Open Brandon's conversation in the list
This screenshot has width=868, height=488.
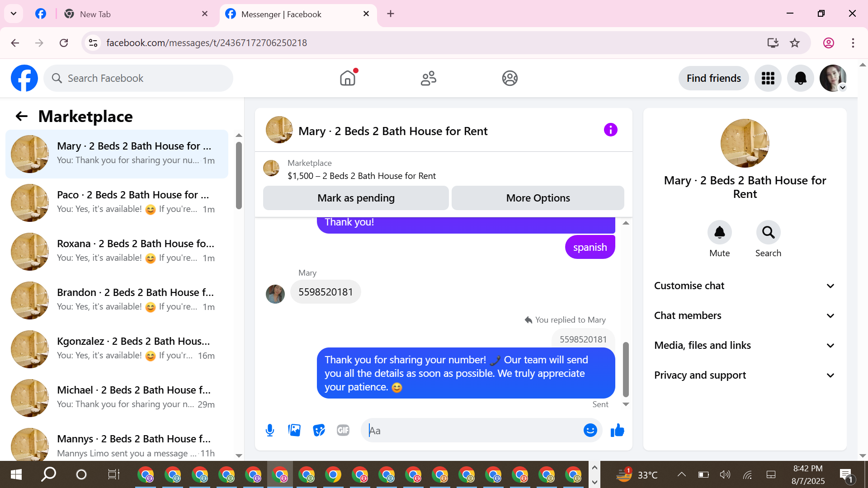[x=117, y=300]
